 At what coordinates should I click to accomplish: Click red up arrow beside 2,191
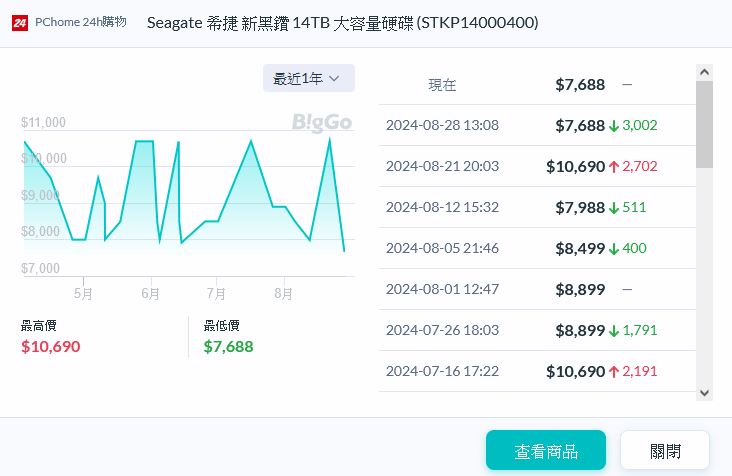pyautogui.click(x=614, y=372)
